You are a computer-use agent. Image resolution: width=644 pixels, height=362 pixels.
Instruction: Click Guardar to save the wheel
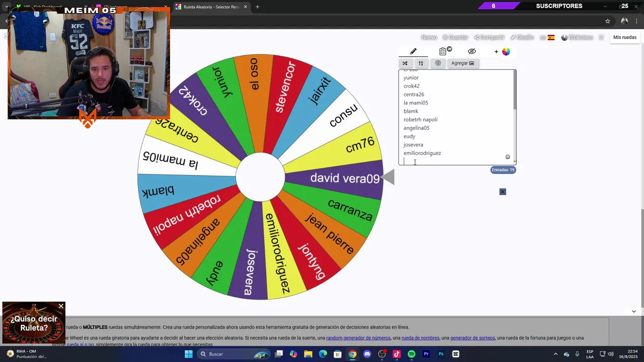point(455,37)
